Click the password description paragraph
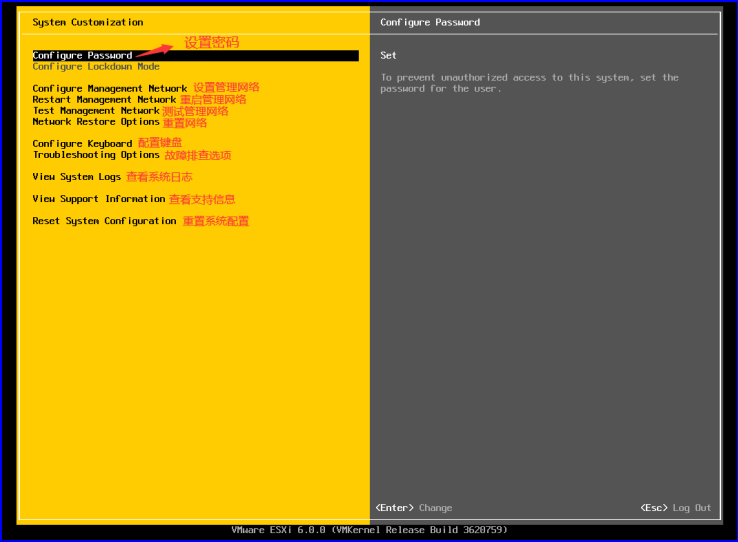This screenshot has height=542, width=738. (x=529, y=83)
